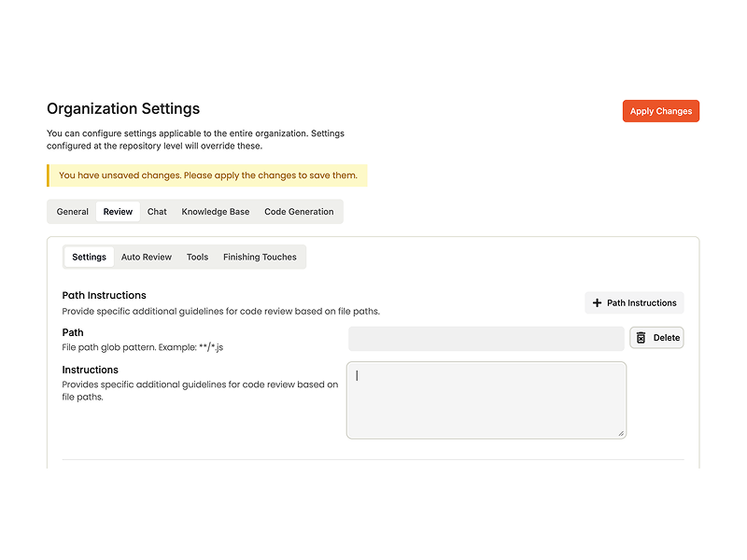Click the Instructions field label
Viewport: 747px width, 560px height.
(90, 370)
